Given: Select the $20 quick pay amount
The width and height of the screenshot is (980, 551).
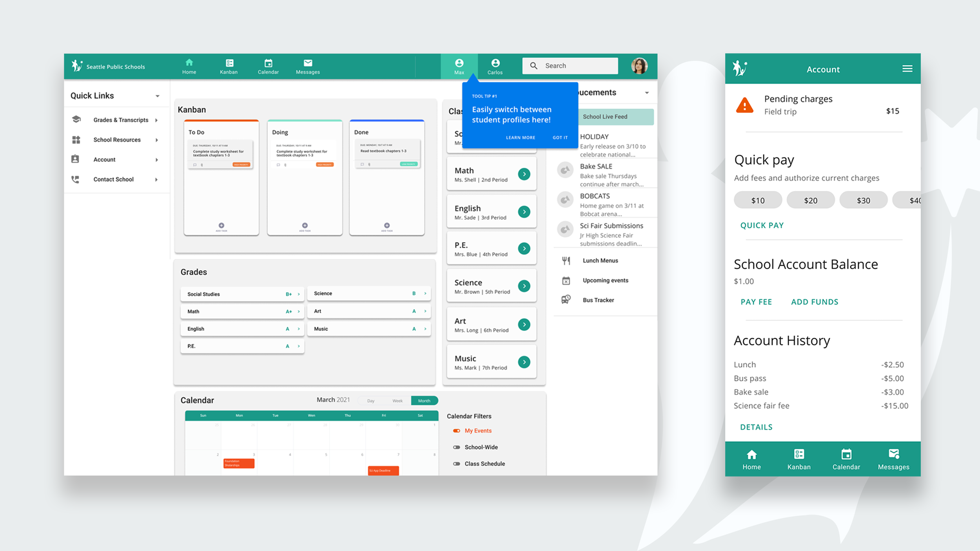Looking at the screenshot, I should tap(811, 200).
